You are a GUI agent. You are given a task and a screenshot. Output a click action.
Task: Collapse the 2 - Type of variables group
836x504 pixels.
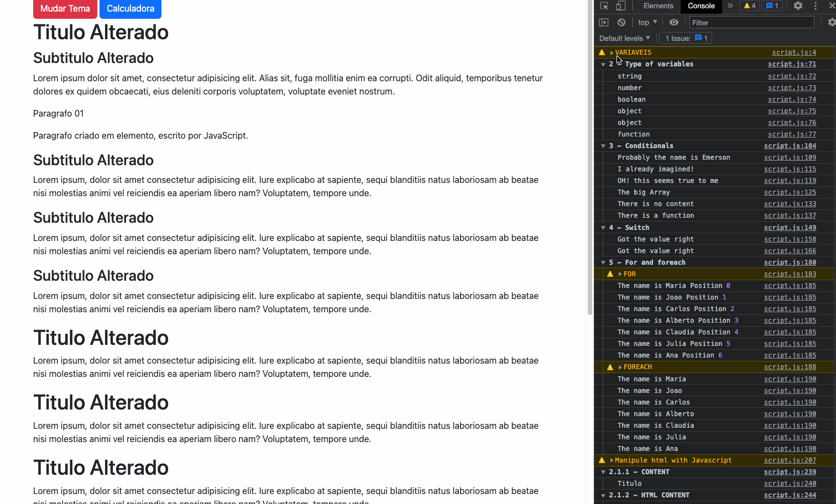tap(603, 65)
